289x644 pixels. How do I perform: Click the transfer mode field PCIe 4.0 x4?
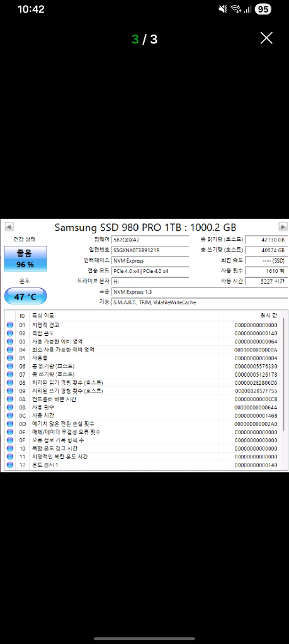150,271
